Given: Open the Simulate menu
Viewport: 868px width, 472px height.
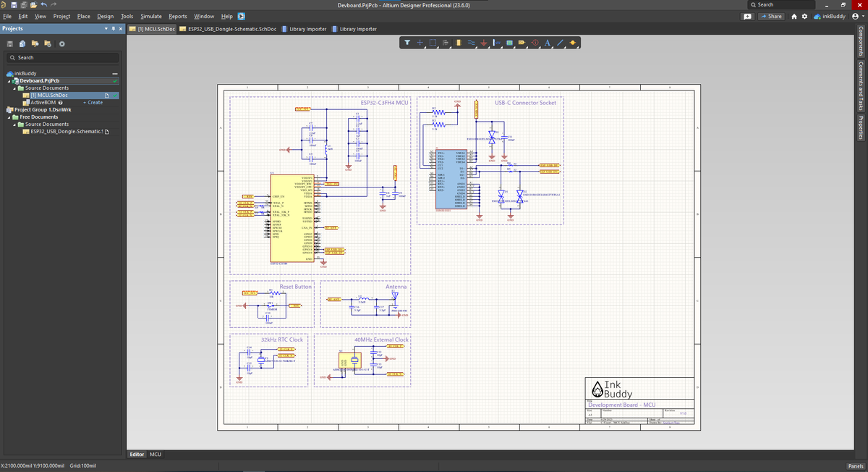Looking at the screenshot, I should [151, 16].
